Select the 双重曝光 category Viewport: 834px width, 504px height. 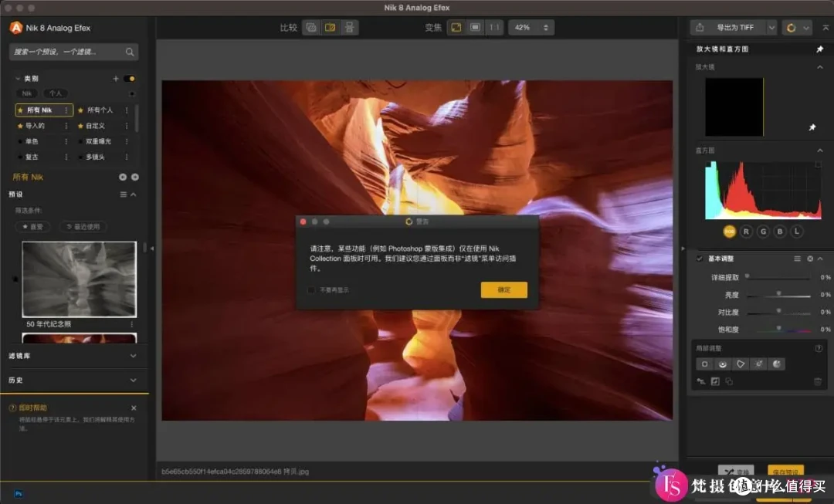click(98, 141)
